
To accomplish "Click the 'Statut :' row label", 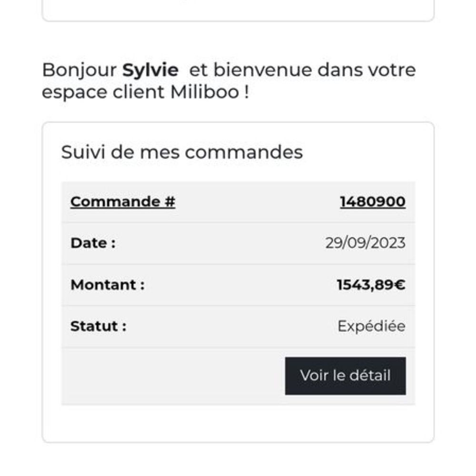I will point(99,327).
